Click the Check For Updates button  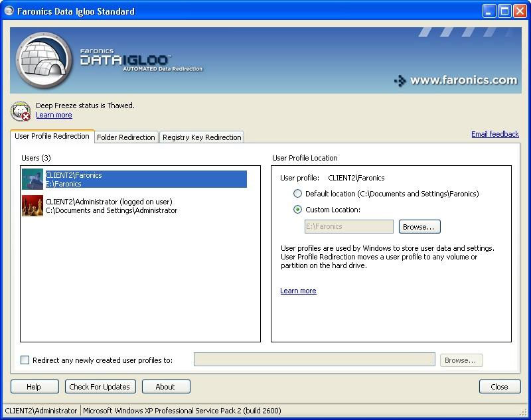[x=100, y=387]
